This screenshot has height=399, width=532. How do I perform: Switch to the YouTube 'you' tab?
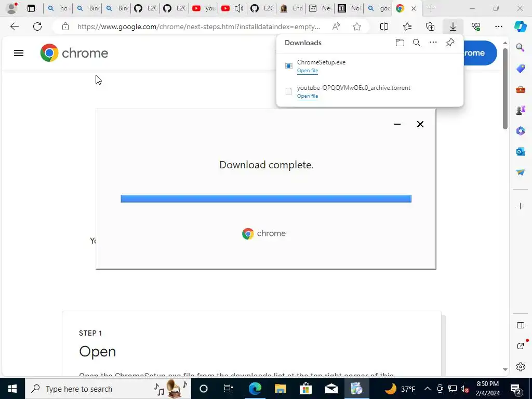tap(204, 8)
